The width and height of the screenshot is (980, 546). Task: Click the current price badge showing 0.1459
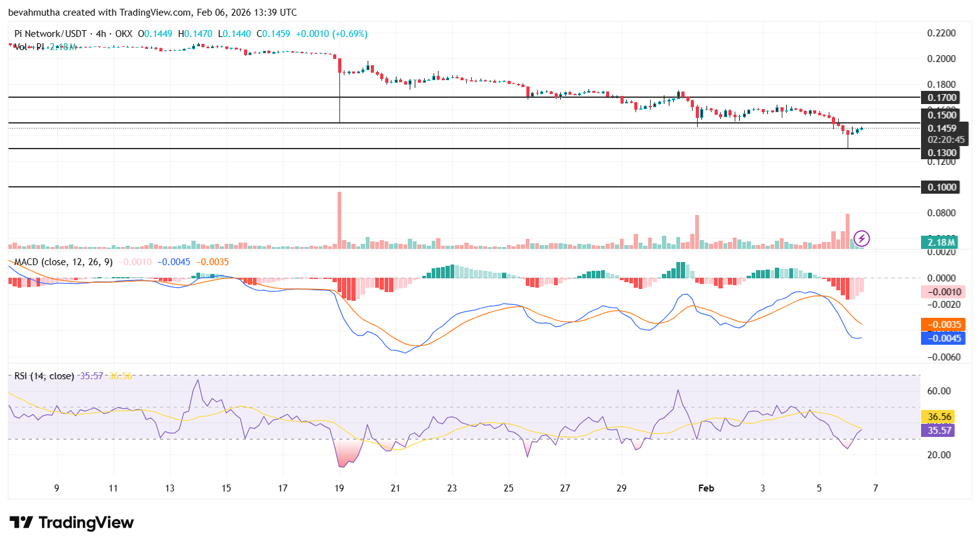click(942, 128)
